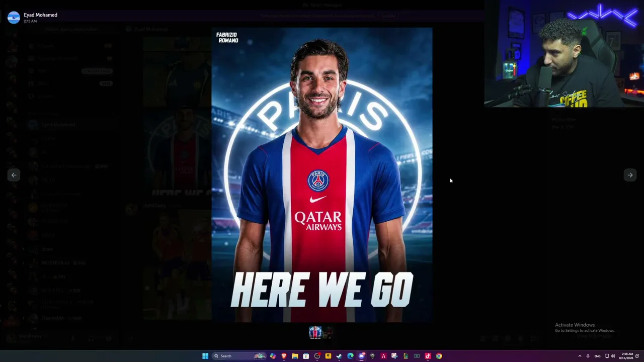Select the second dimmed thumbnail in the image strip
Viewport: 644px width, 362px height.
click(x=329, y=332)
